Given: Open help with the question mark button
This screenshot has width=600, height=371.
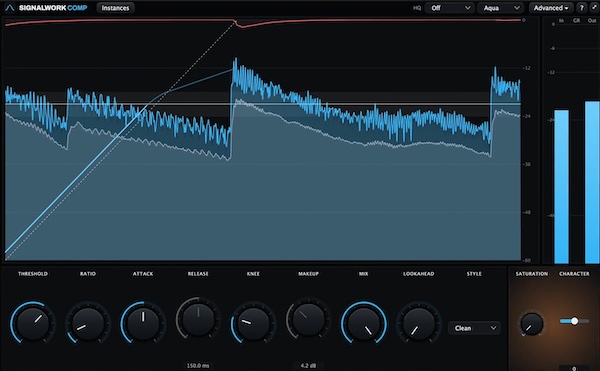Looking at the screenshot, I should click(581, 8).
